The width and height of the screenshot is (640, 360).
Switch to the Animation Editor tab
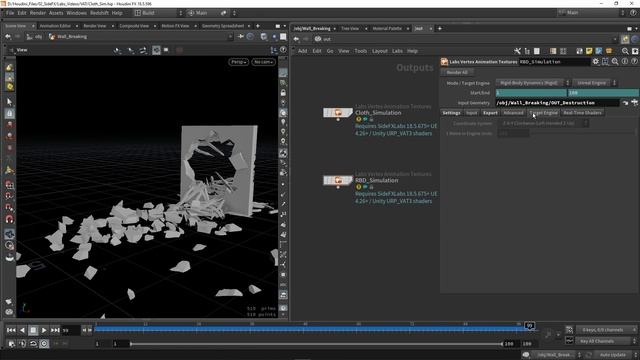coord(55,26)
